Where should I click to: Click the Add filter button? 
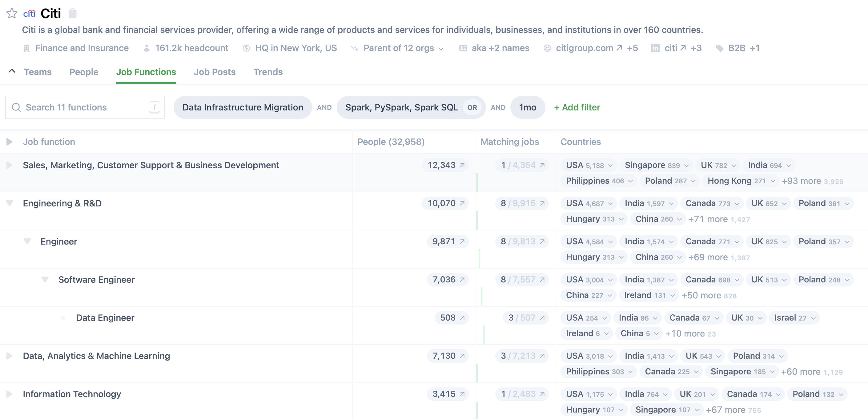577,107
